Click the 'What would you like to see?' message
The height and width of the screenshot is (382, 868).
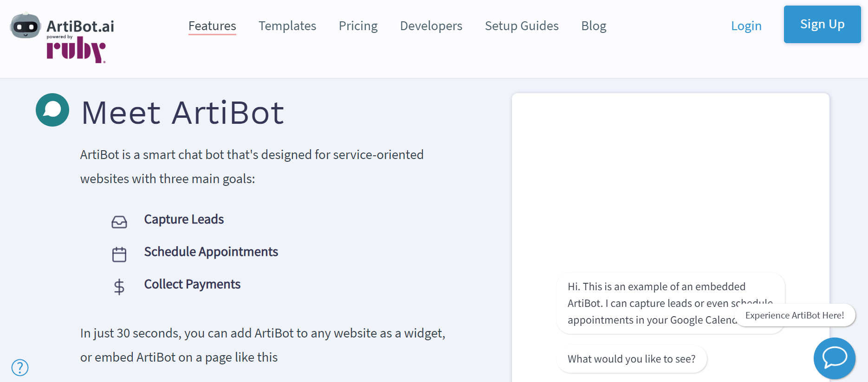[x=632, y=359]
